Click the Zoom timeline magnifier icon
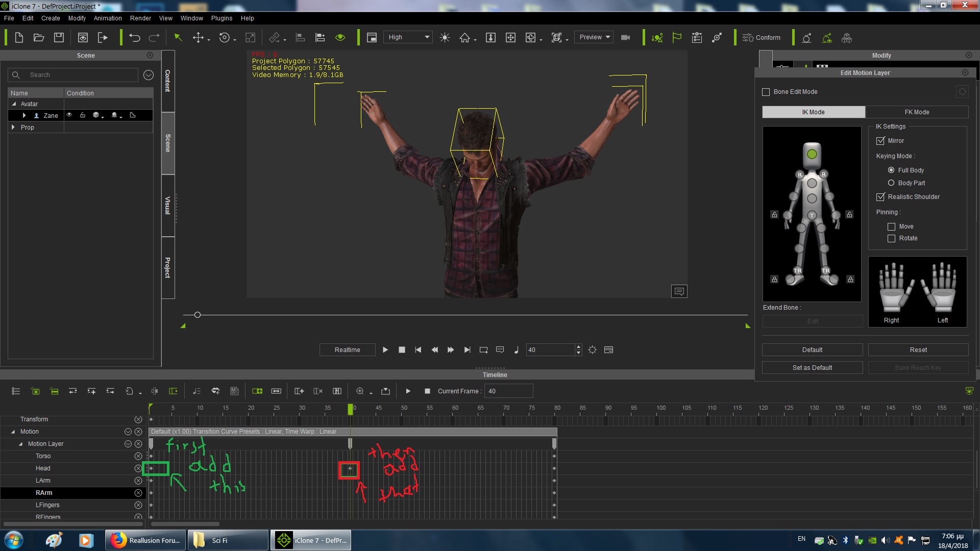This screenshot has width=980, height=551. pyautogui.click(x=360, y=391)
